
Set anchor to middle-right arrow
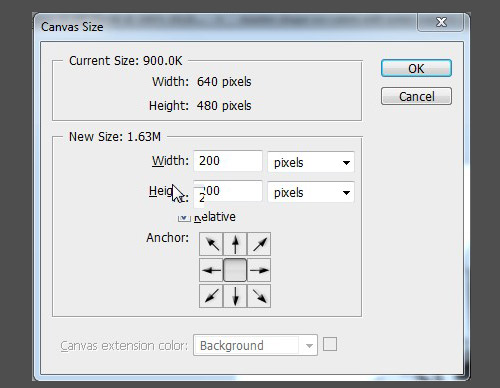coord(259,270)
